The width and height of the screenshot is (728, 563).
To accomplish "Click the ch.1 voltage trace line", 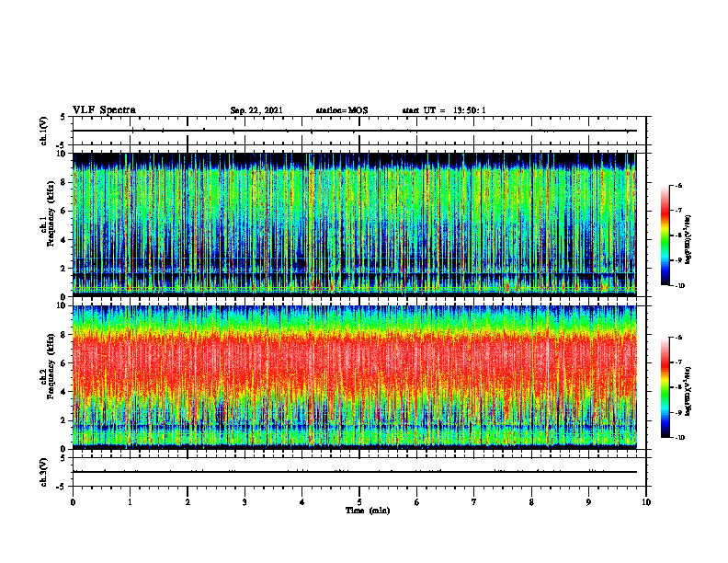I will (x=355, y=131).
